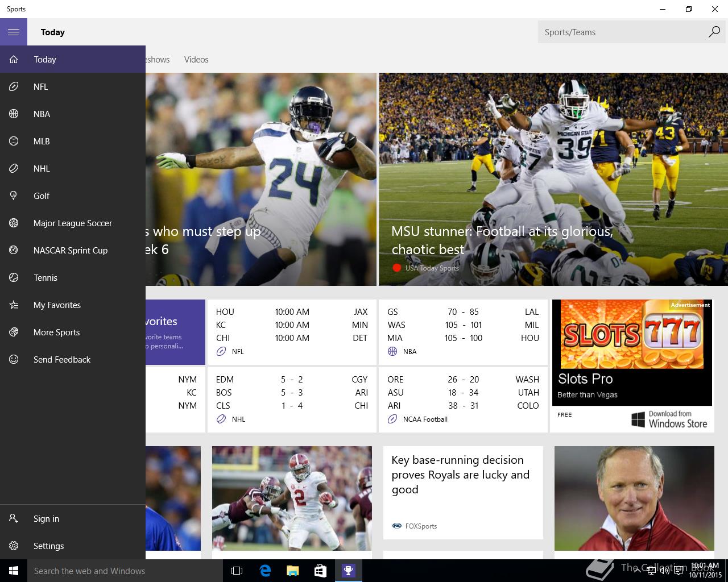Click the NHL hockey icon in sidebar
Screen dimensions: 728x582
(x=14, y=169)
